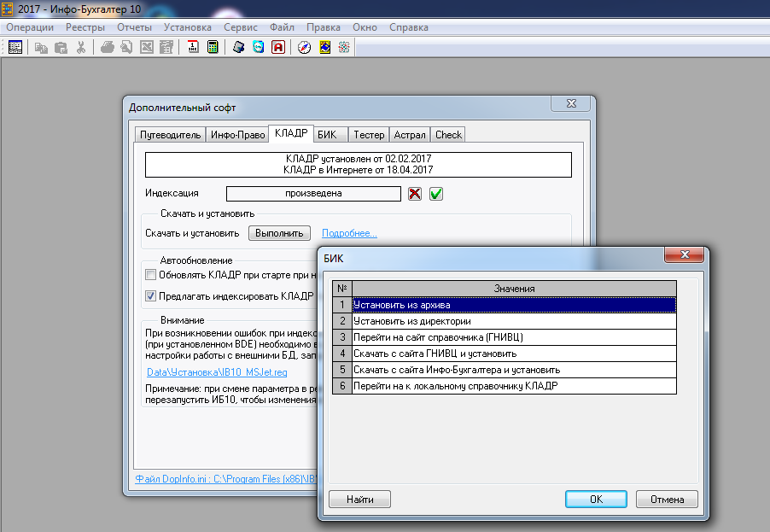Viewport: 770px width, 532px height.
Task: Click the red X indexing cancel icon
Action: pyautogui.click(x=415, y=194)
